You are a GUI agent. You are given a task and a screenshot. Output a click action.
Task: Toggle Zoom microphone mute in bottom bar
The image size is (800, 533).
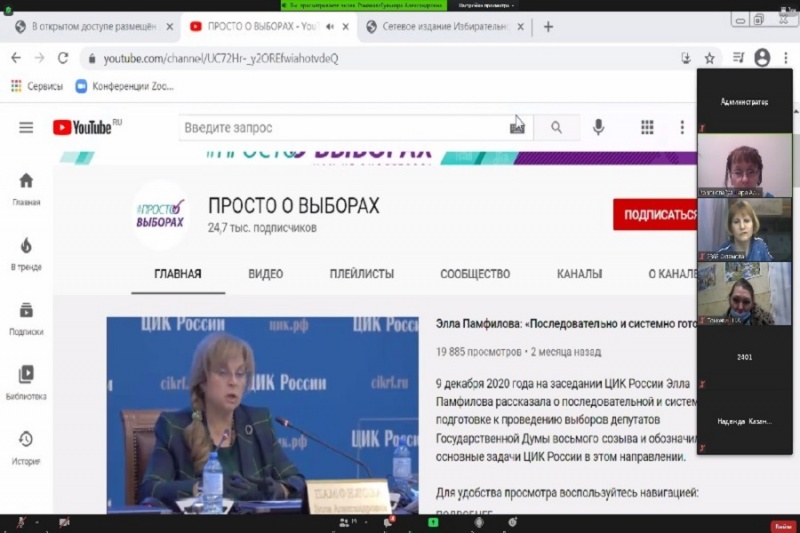pos(21,522)
